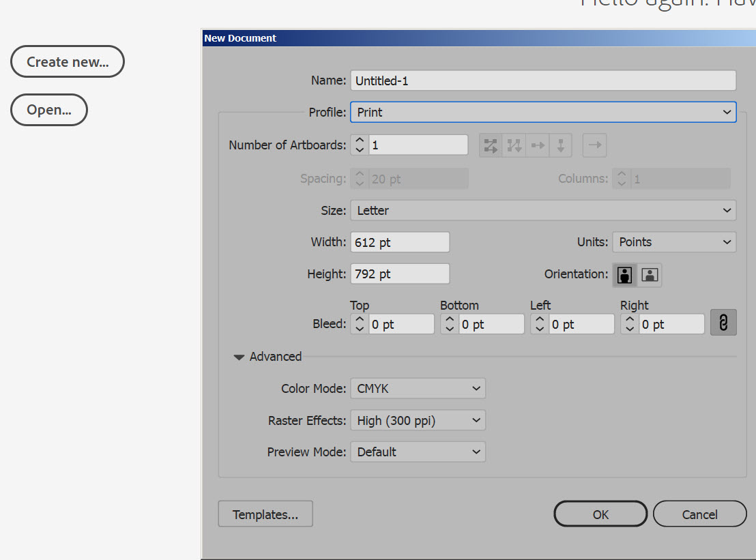
Task: Click the Number of Artboards stepper arrows
Action: (x=360, y=145)
